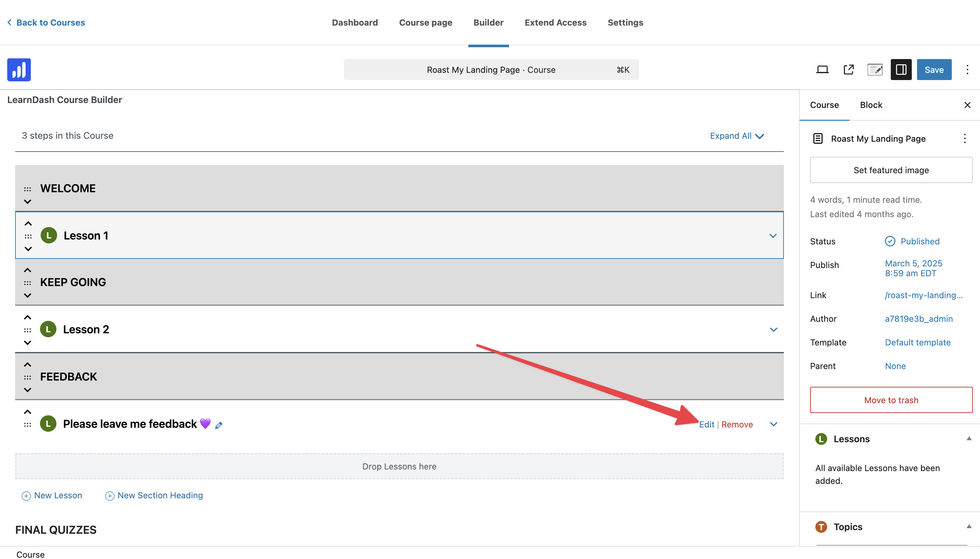Image resolution: width=980 pixels, height=559 pixels.
Task: Remove the Please leave me feedback lesson
Action: click(x=737, y=424)
